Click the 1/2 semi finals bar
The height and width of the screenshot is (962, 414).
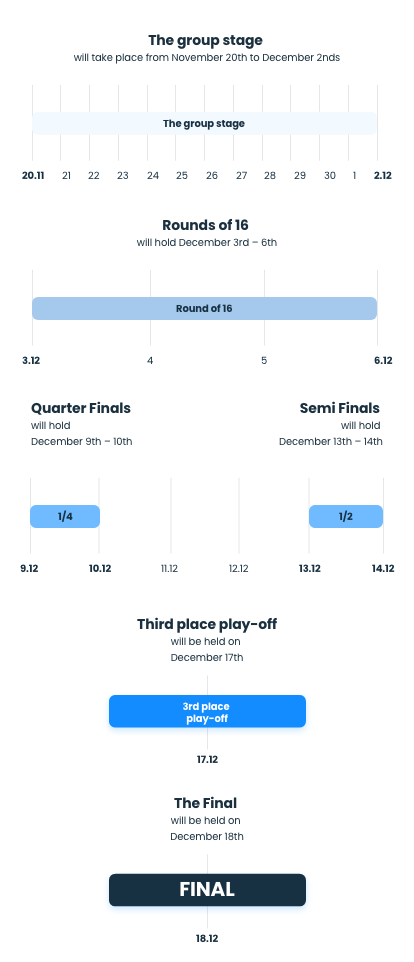click(x=346, y=517)
